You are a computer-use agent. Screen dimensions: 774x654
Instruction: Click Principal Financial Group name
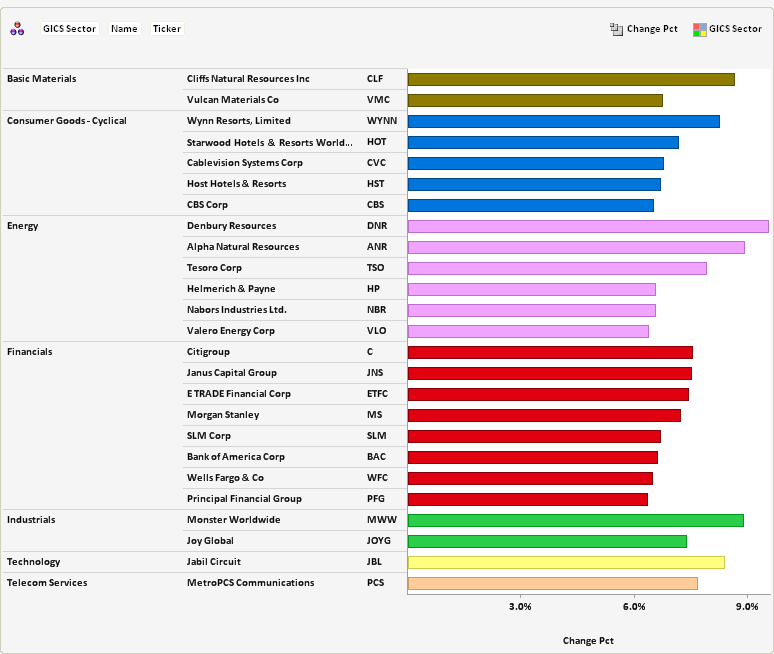pyautogui.click(x=244, y=499)
